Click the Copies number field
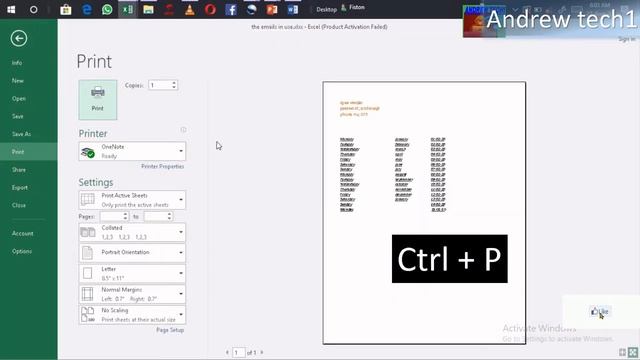 click(160, 85)
